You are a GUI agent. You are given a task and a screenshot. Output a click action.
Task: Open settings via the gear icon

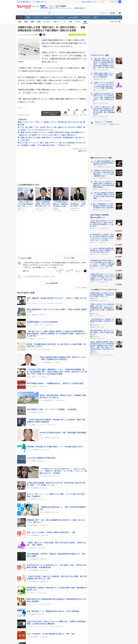click(120, 13)
